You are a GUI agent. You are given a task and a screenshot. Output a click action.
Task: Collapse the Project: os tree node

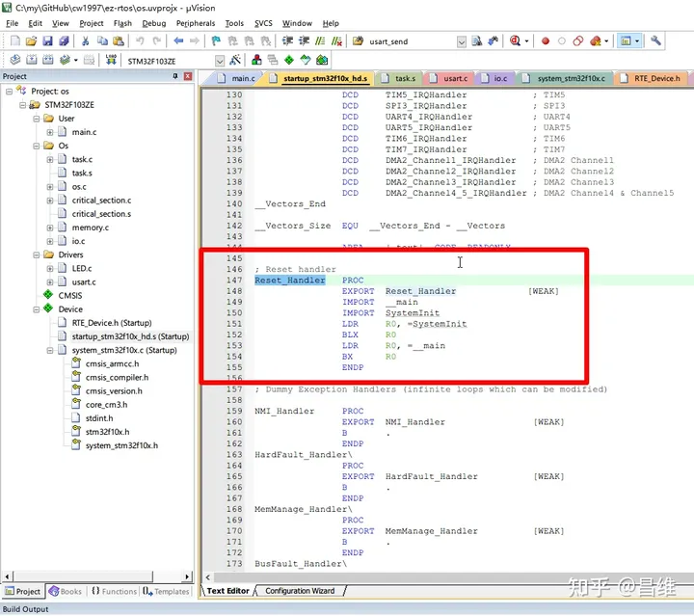click(10, 92)
